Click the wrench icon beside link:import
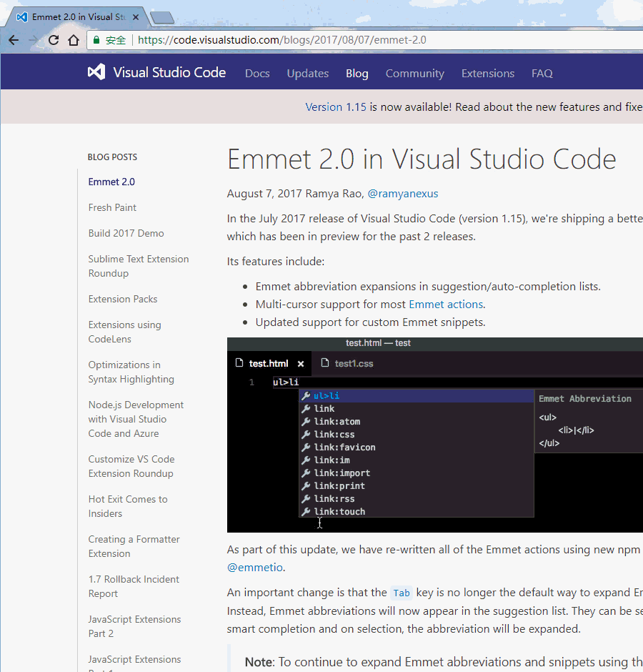This screenshot has width=643, height=672. [x=306, y=473]
